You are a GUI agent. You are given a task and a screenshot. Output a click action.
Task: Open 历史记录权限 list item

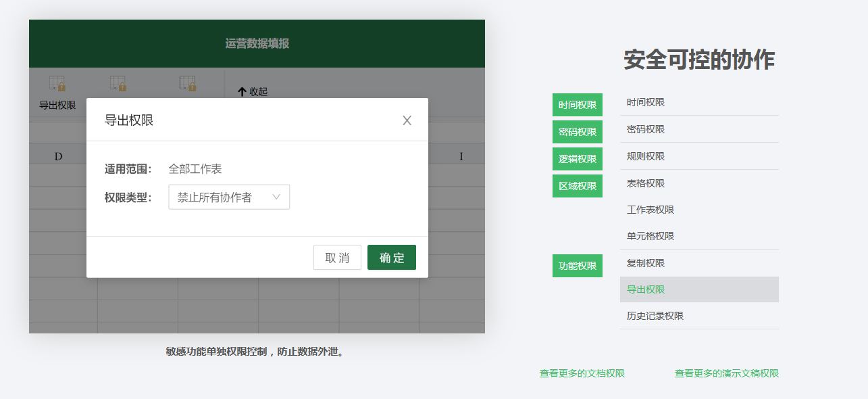[699, 316]
